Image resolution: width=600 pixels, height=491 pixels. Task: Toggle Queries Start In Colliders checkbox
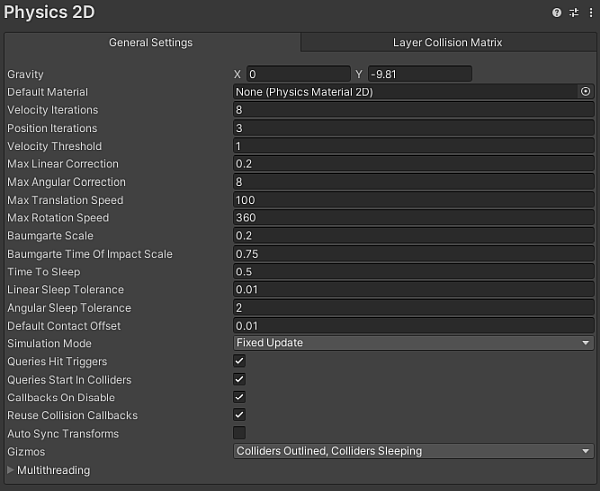239,379
